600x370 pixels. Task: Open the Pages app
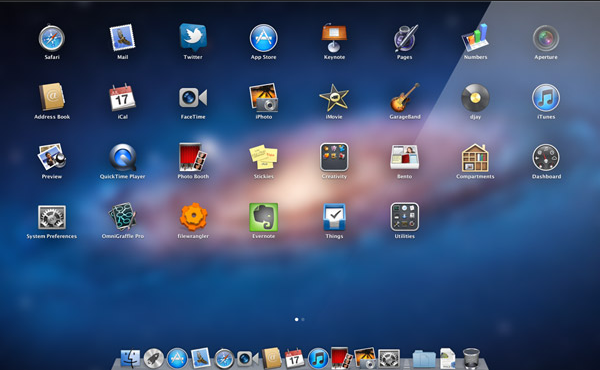pos(405,38)
